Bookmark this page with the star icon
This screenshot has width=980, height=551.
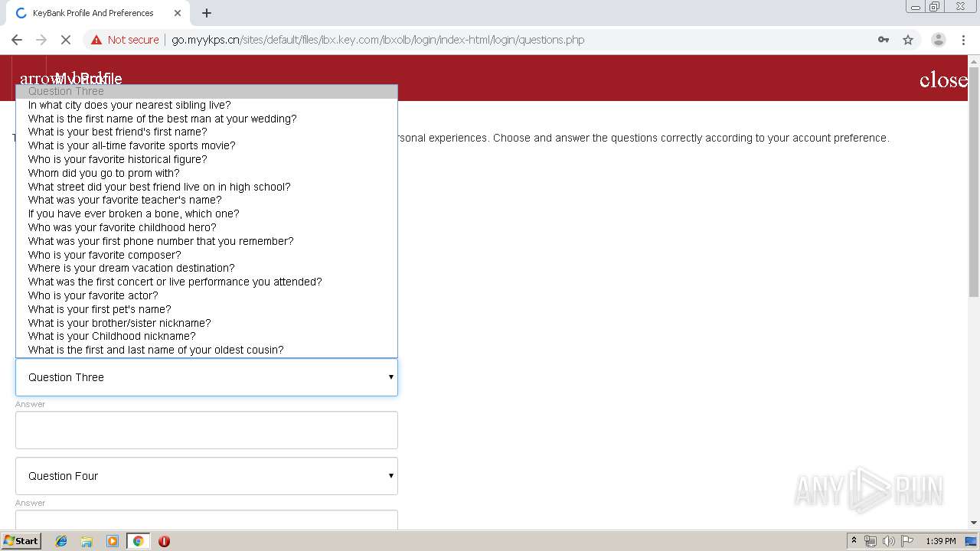[908, 40]
